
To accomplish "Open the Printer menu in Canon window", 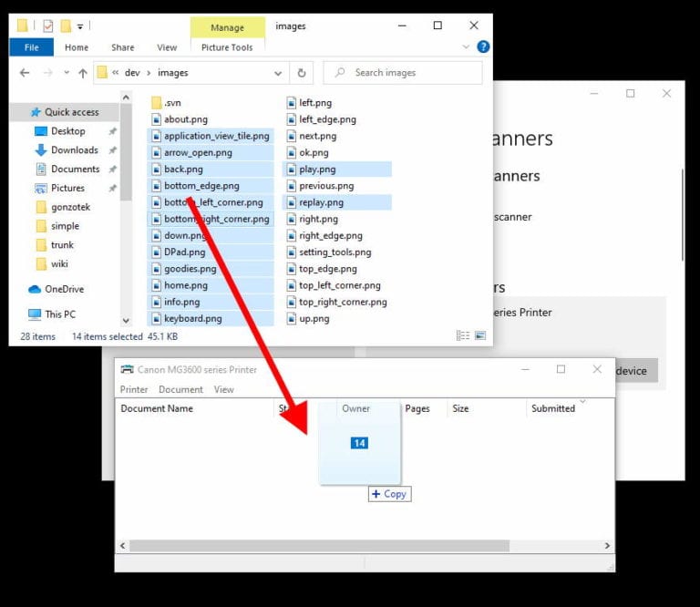I will [134, 390].
